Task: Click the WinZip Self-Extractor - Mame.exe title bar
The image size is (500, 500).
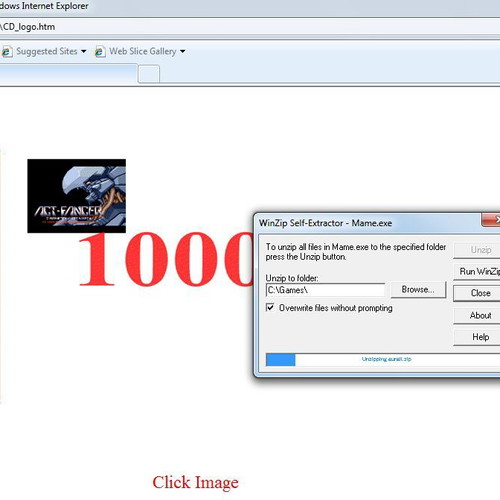Action: click(x=368, y=223)
